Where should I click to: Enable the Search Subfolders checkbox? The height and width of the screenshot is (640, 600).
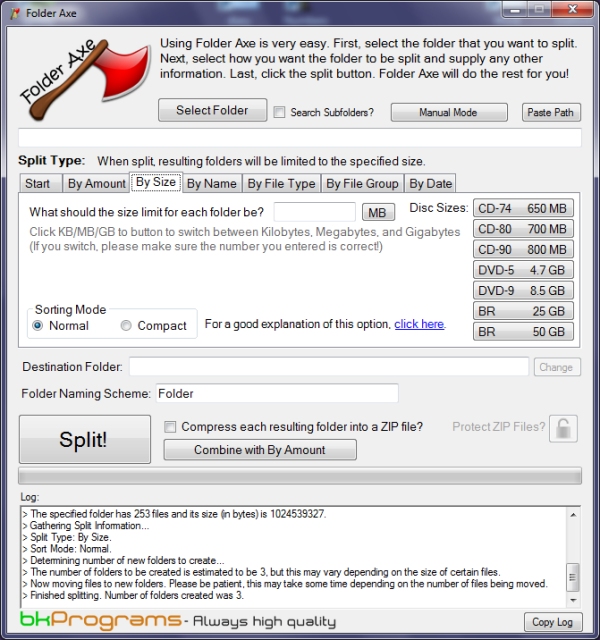click(279, 112)
